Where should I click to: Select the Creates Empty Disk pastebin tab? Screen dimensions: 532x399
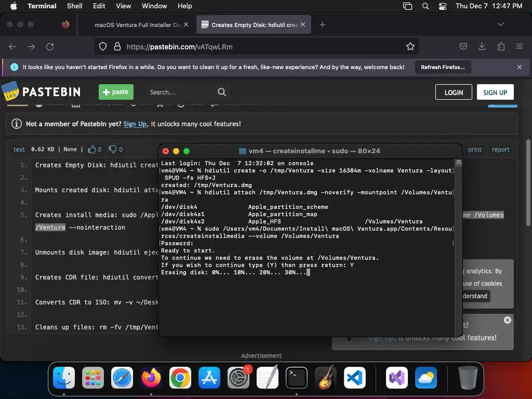254,25
